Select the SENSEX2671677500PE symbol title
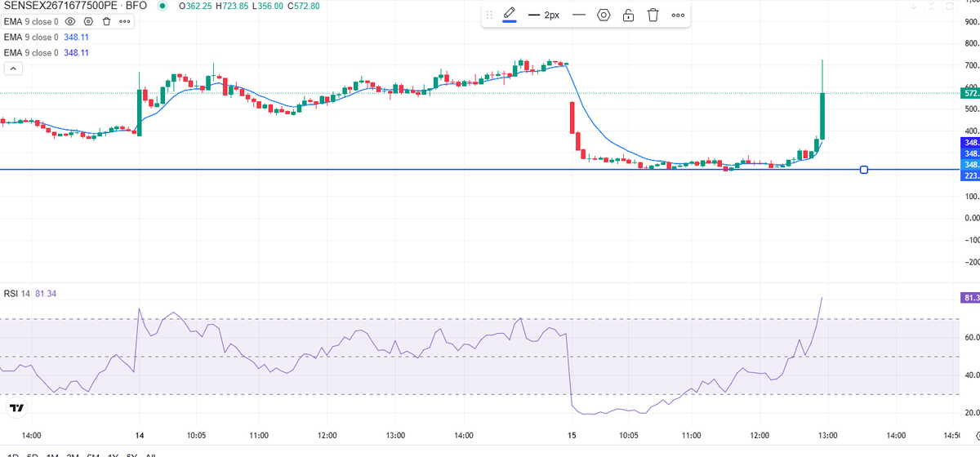Screen dimensions: 980x457 [61, 6]
